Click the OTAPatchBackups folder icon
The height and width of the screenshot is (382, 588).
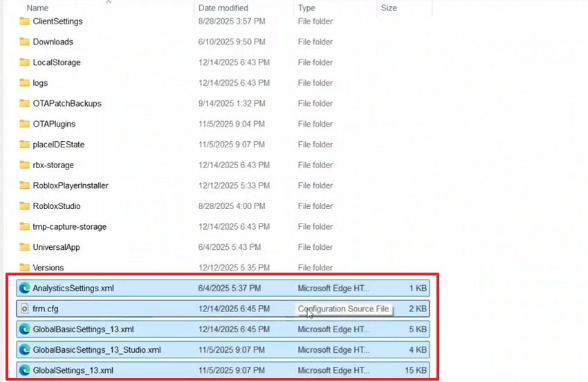pos(24,103)
